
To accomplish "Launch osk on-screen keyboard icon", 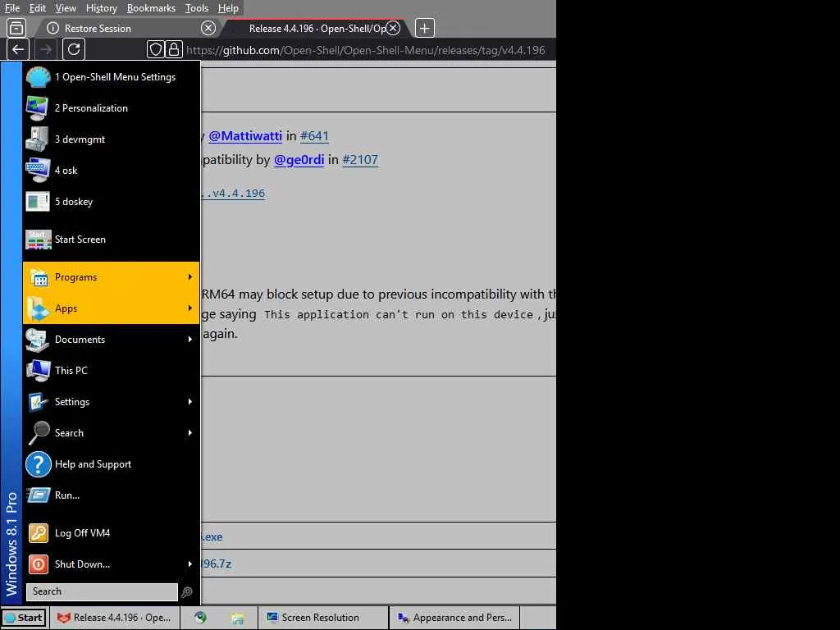I will click(x=38, y=171).
